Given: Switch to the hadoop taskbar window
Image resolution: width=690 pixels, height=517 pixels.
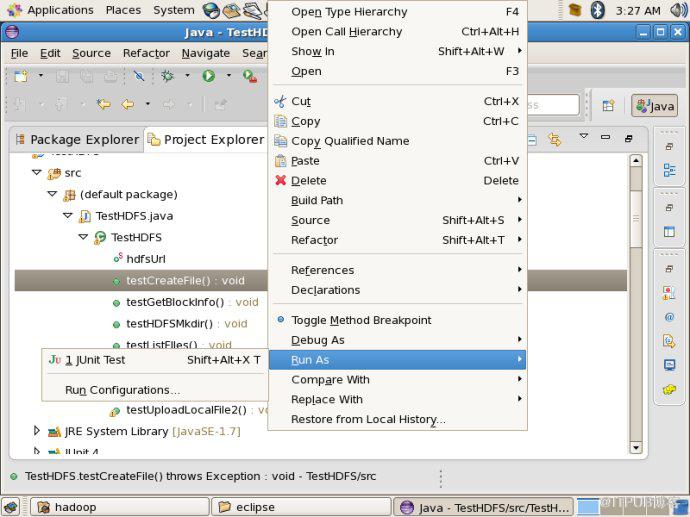Looking at the screenshot, I should pyautogui.click(x=119, y=507).
